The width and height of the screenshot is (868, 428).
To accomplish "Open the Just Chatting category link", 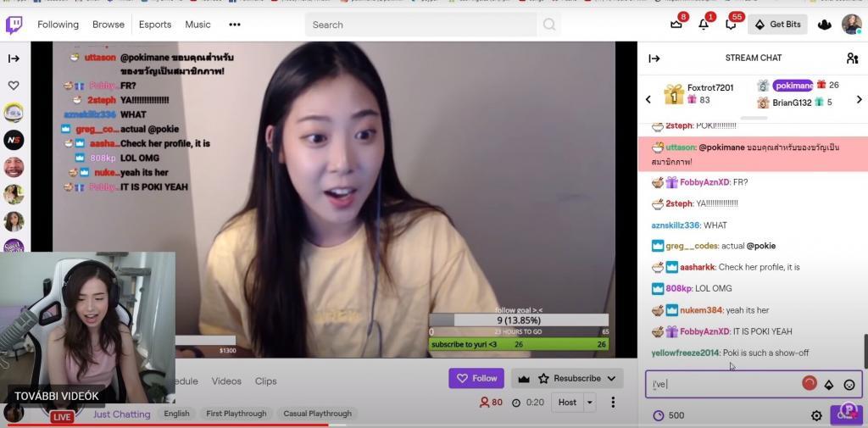I will [121, 414].
